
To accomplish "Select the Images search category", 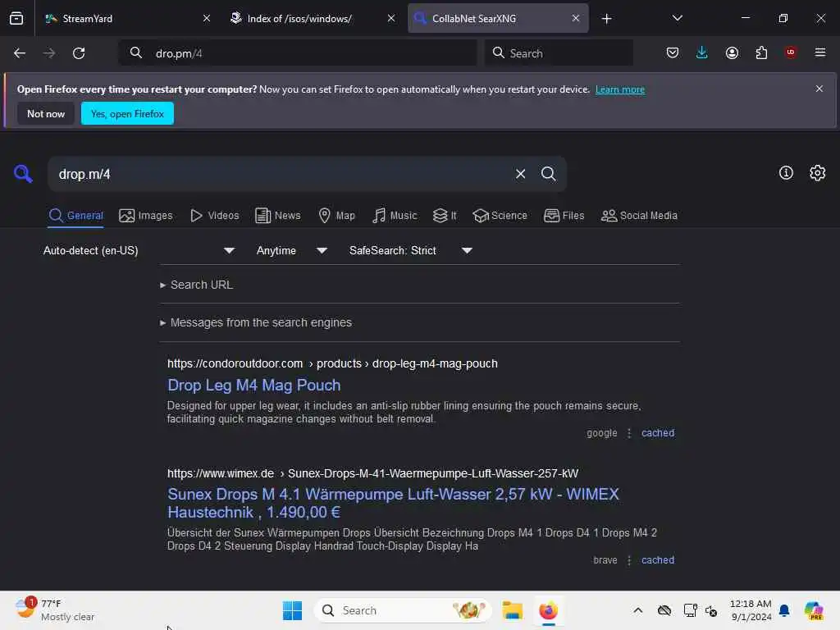I will click(x=146, y=216).
